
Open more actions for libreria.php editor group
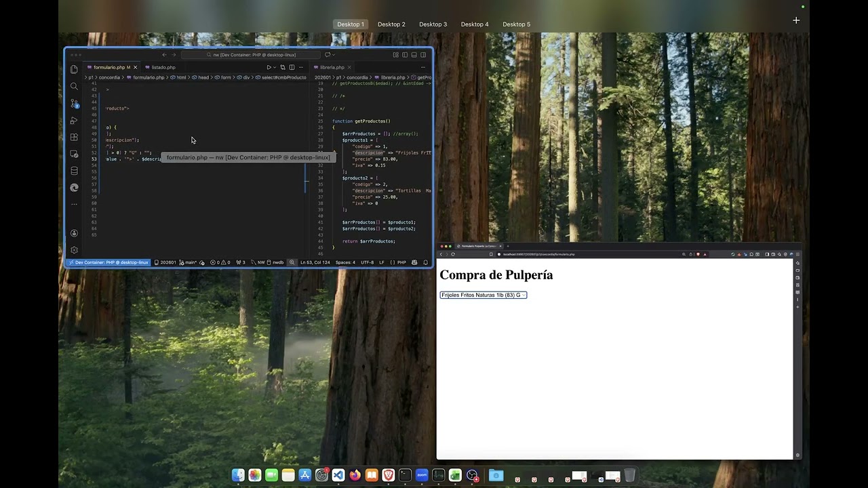point(425,67)
